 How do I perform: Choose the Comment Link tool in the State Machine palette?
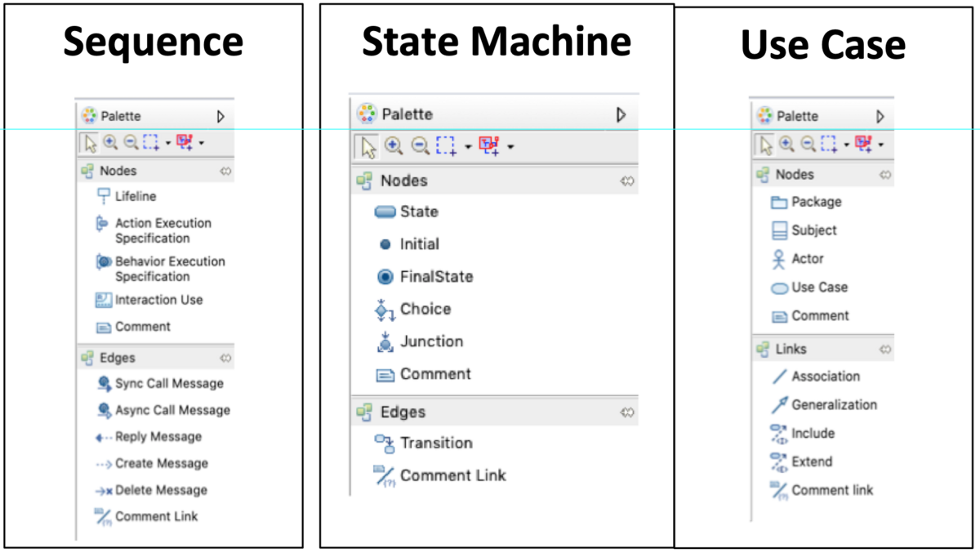click(452, 475)
